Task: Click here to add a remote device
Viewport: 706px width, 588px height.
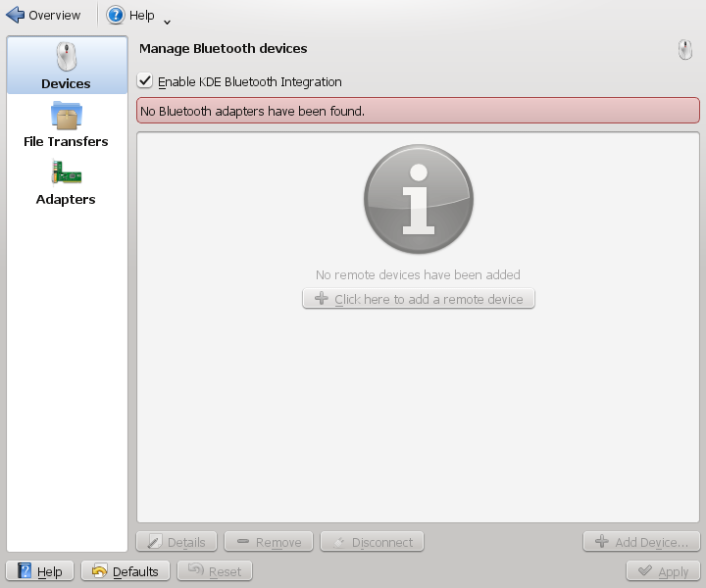Action: coord(419,299)
